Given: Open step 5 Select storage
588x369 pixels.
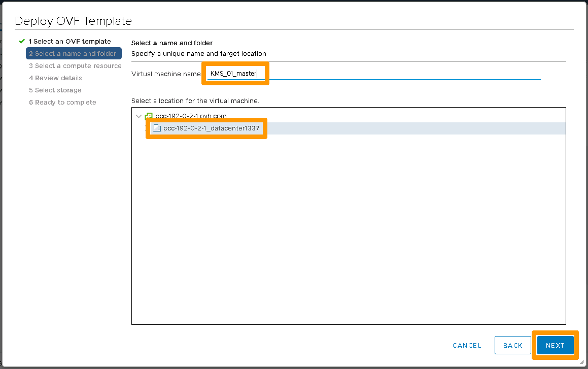Looking at the screenshot, I should coord(55,90).
